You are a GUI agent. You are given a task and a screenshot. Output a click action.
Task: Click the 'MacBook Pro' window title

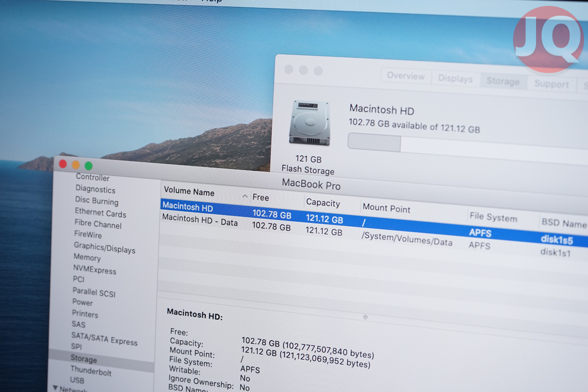coord(311,184)
